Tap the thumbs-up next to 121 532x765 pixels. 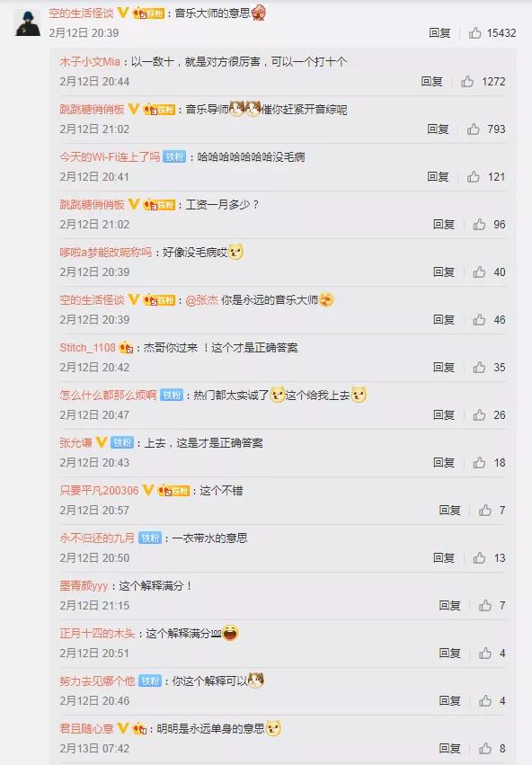(473, 176)
